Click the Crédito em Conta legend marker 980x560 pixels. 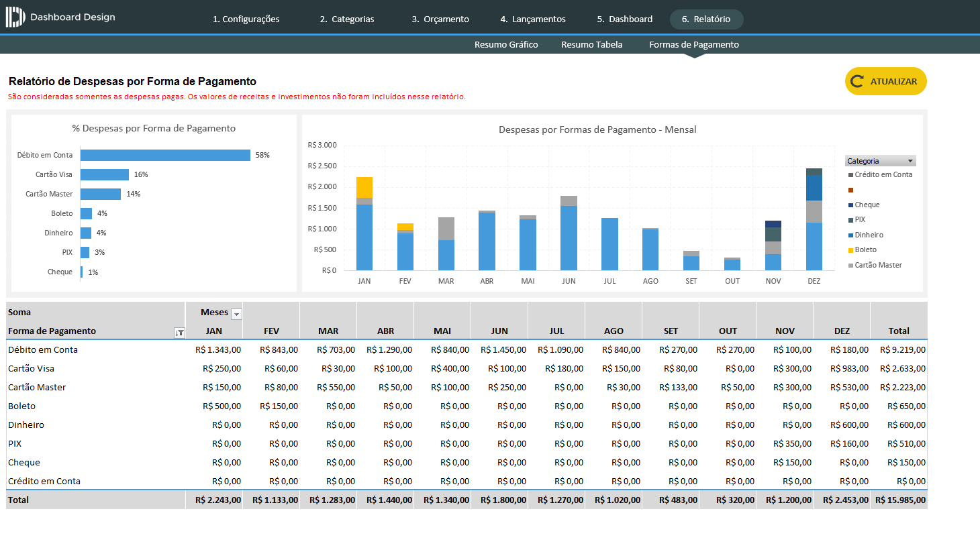(850, 175)
